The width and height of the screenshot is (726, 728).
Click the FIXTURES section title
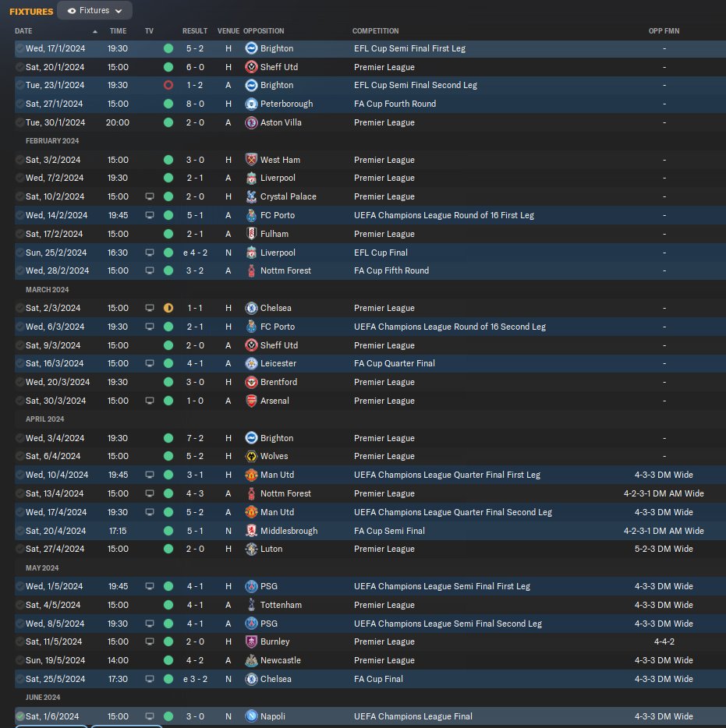31,12
